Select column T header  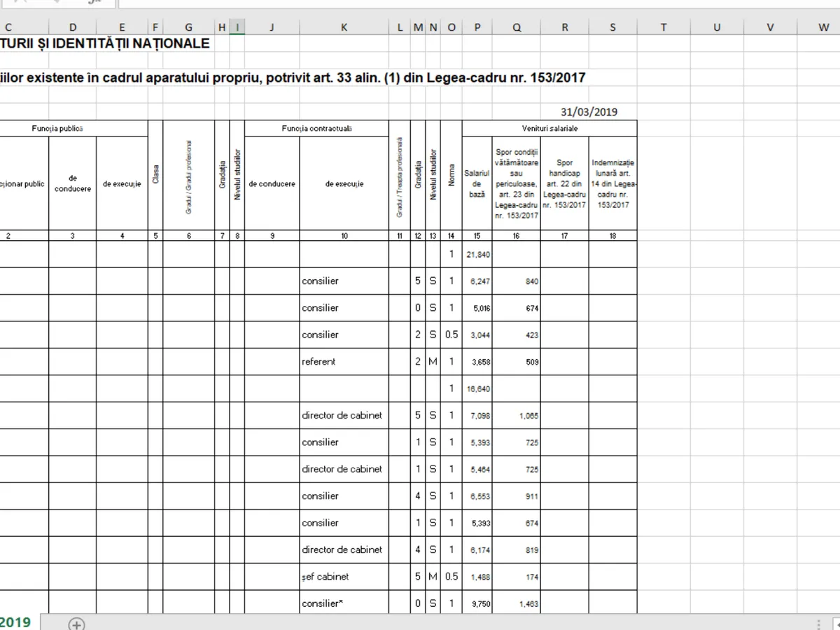[664, 27]
